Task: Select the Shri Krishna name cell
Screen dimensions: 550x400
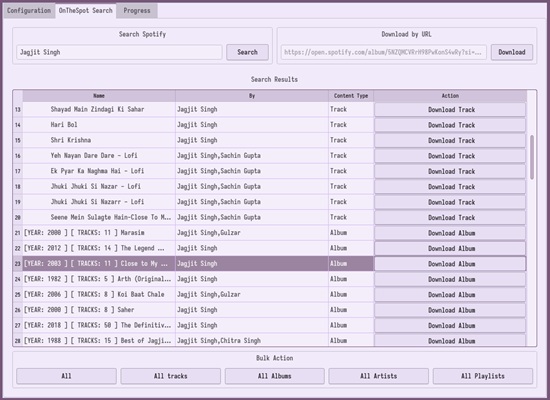Action: [x=99, y=140]
